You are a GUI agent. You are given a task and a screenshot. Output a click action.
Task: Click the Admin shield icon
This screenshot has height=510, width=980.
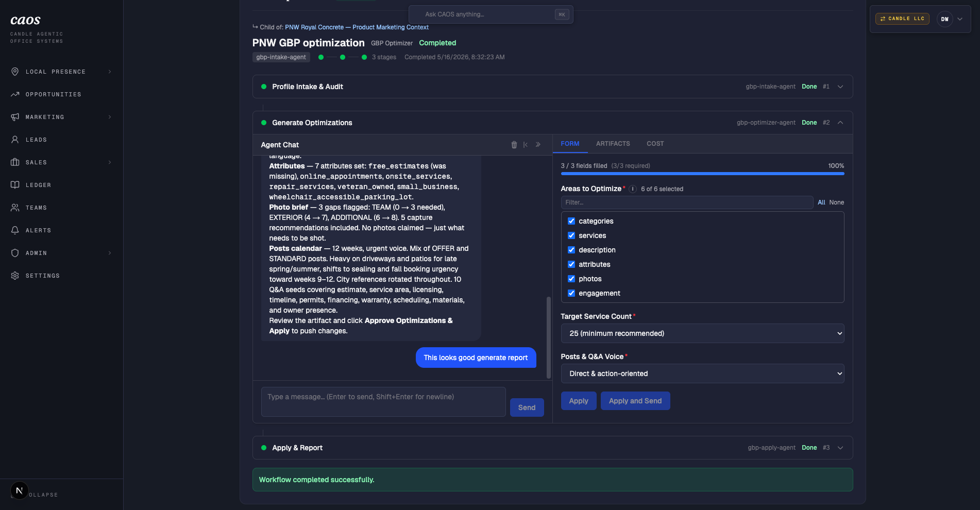pos(15,253)
